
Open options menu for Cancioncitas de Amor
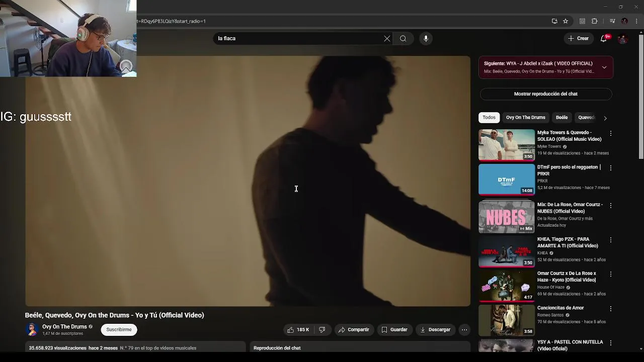coord(611,309)
